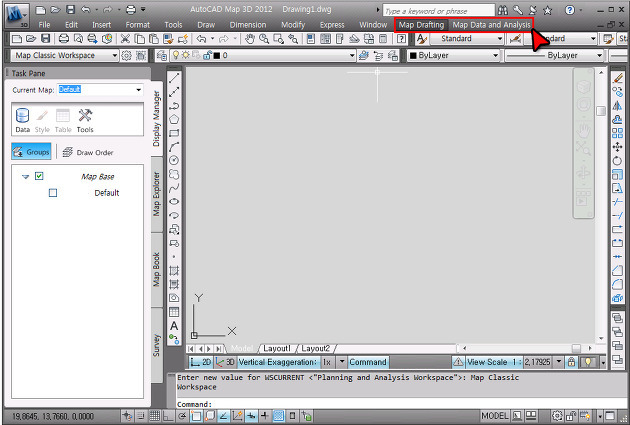
Task: Open the Dimension menu
Action: coord(248,25)
